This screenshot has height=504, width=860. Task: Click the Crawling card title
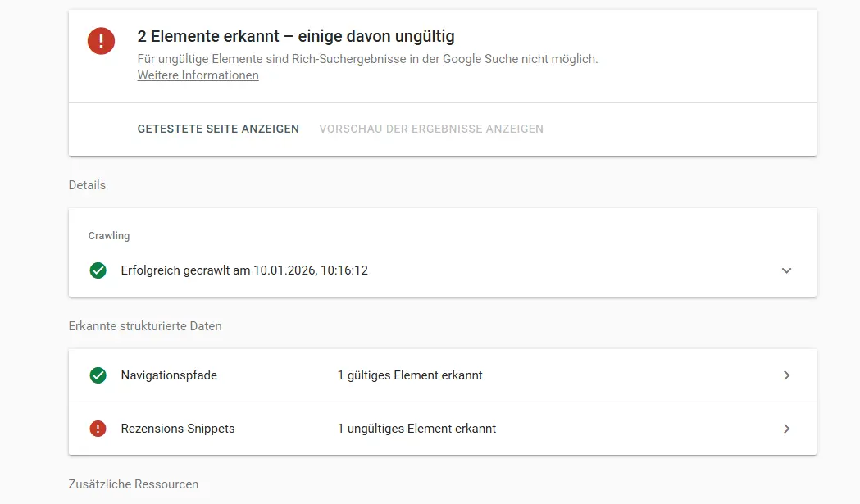point(109,236)
